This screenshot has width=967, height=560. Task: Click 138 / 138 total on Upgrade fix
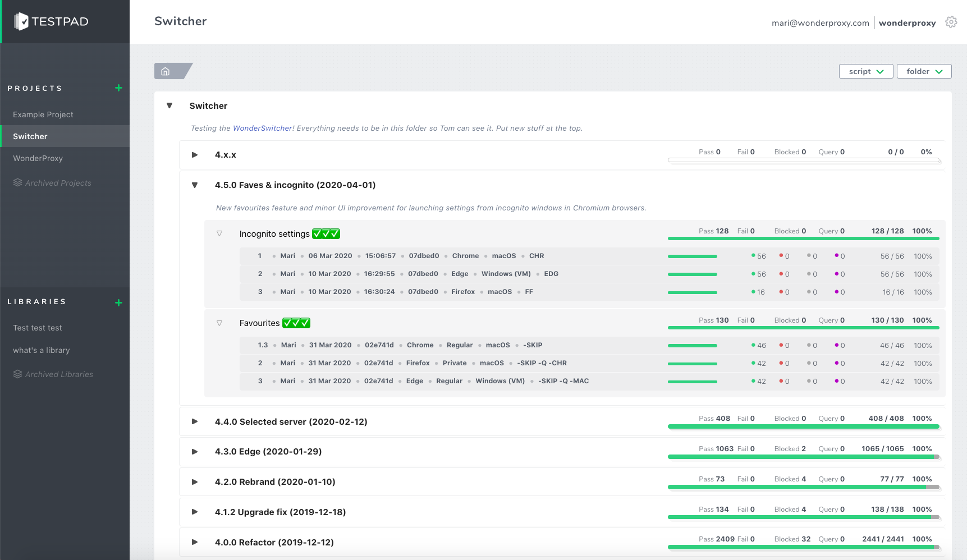click(887, 509)
